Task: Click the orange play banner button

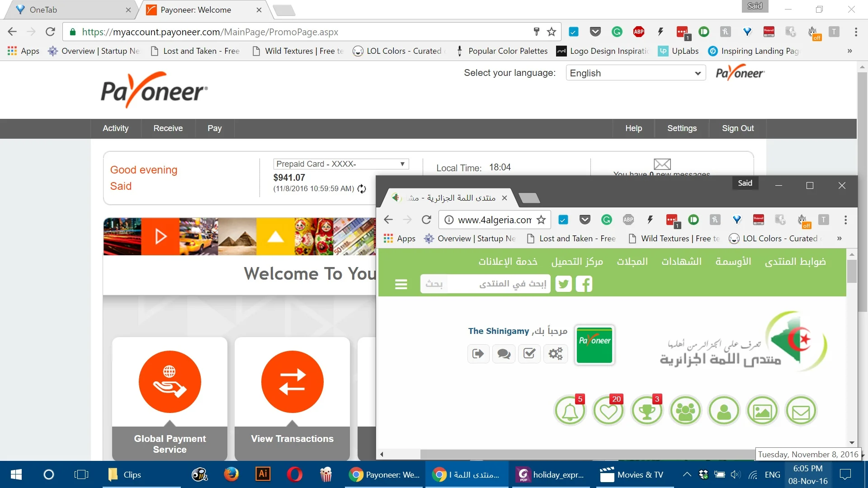Action: (x=160, y=236)
